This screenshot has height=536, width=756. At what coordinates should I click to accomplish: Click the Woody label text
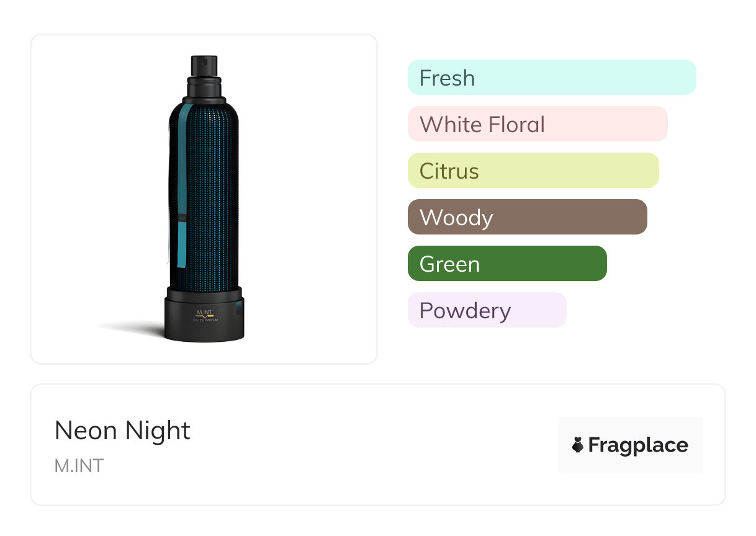tap(456, 218)
